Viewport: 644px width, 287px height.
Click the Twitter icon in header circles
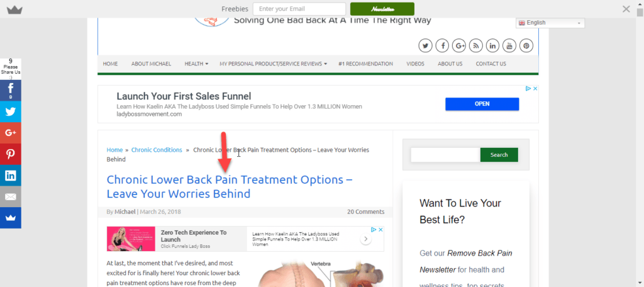click(x=426, y=46)
